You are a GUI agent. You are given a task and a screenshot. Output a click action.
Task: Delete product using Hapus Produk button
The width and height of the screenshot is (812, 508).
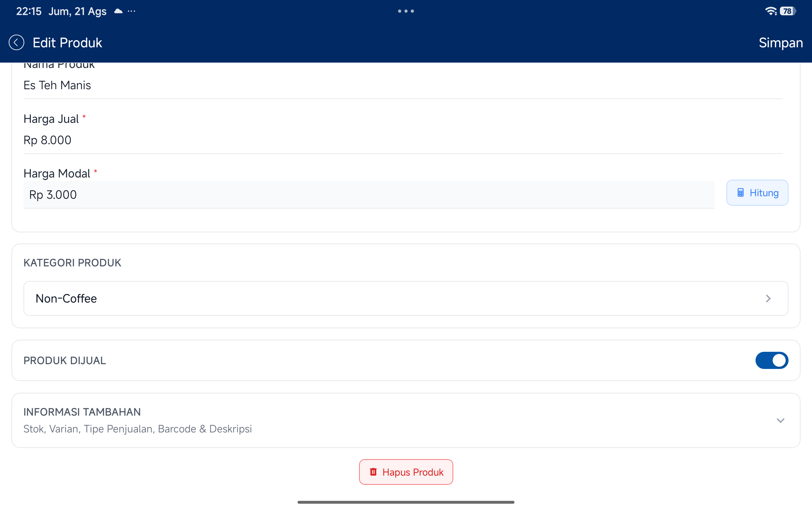[406, 472]
